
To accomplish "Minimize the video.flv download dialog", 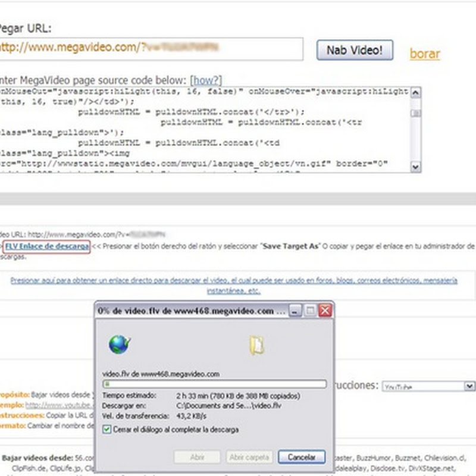I will point(295,311).
